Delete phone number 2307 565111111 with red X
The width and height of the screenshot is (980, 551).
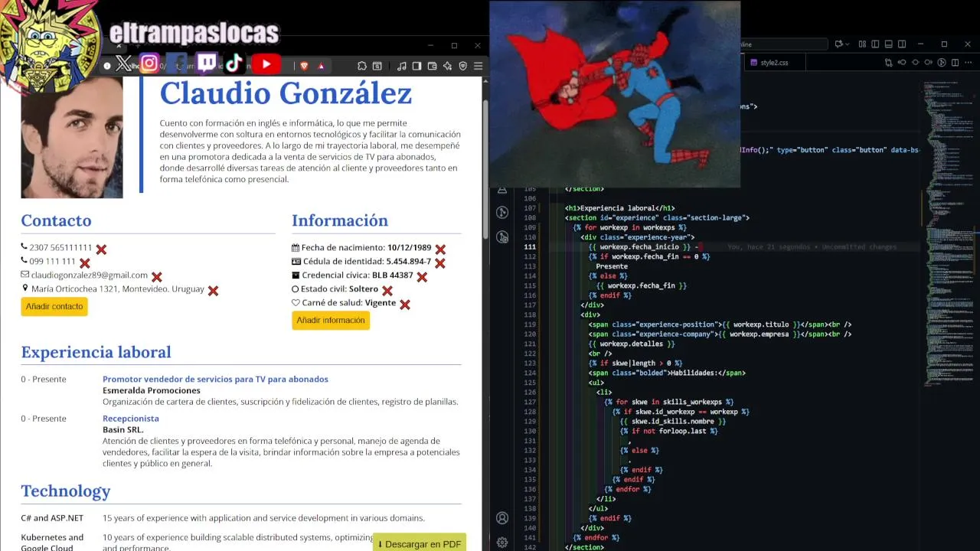(x=101, y=249)
